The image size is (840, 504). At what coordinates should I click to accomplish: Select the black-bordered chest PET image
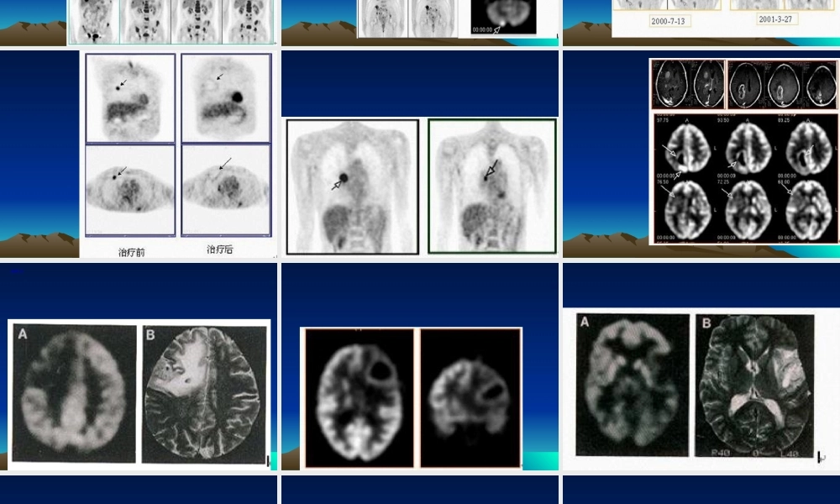(x=352, y=186)
